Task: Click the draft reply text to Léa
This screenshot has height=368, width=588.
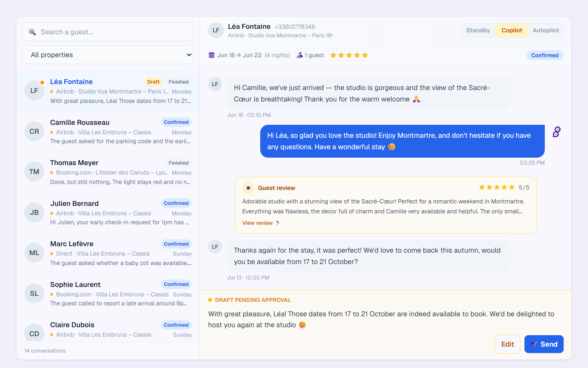Action: click(381, 319)
